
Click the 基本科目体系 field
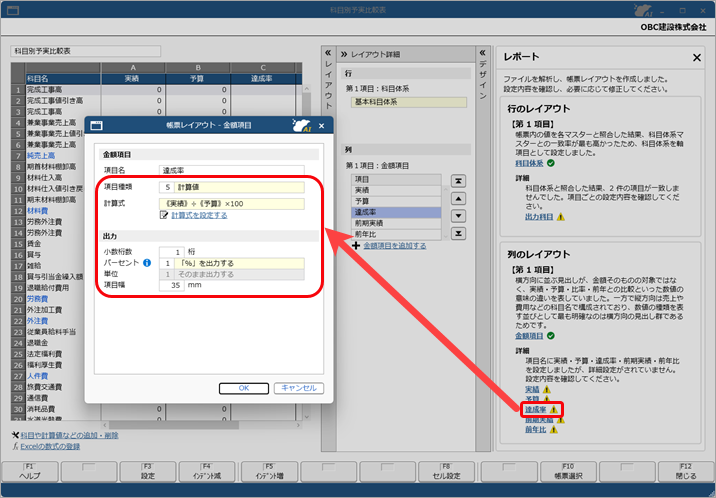point(409,102)
